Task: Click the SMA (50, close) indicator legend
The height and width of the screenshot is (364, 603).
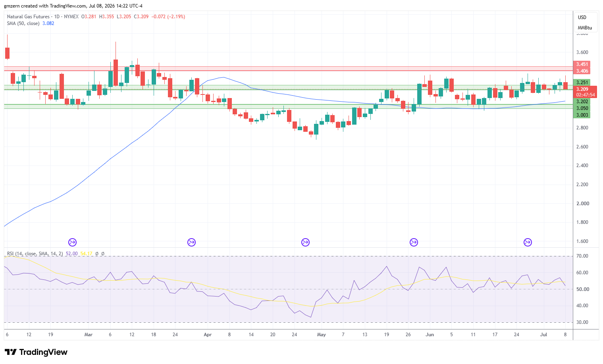Action: click(x=23, y=23)
